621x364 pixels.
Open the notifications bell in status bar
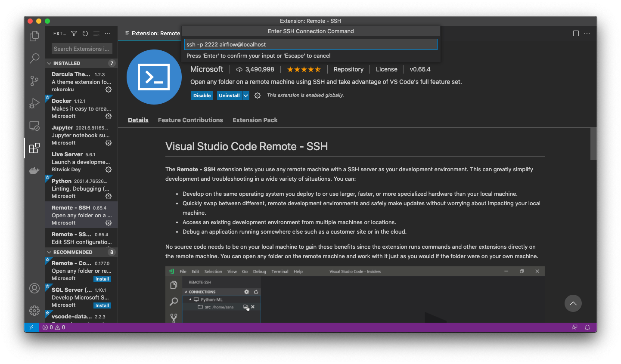587,327
